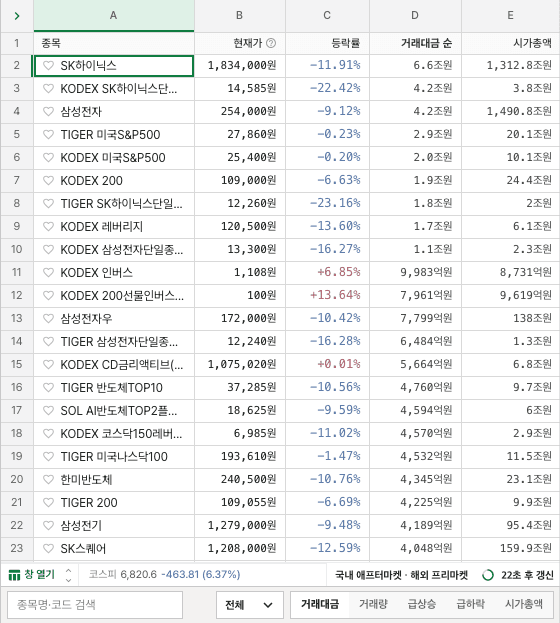
Task: Click heart icon beside KODEX 삼성전자단일종
Action: [x=48, y=250]
